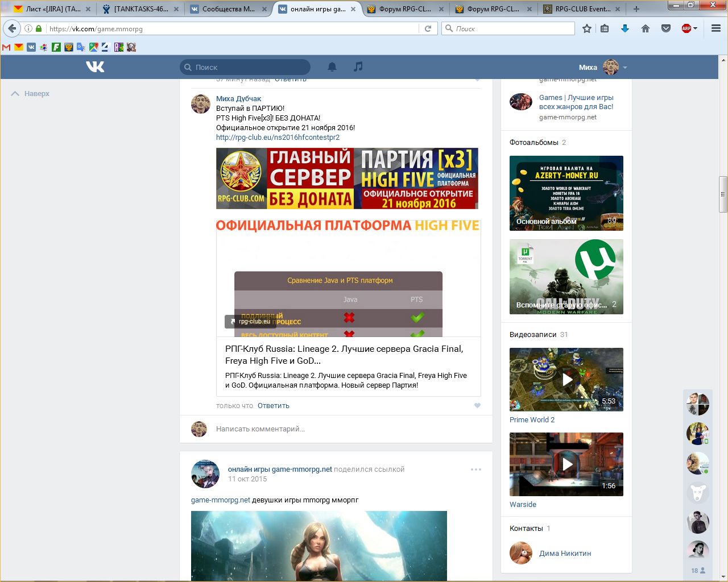Viewport: 728px width, 582px height.
Task: Switch to the Сообщества browser tab
Action: pyautogui.click(x=227, y=9)
